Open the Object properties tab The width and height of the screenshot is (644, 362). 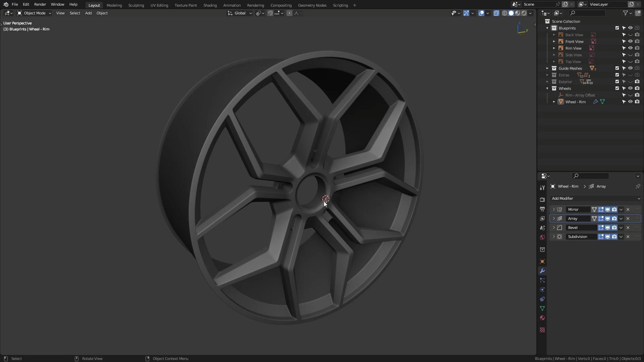[542, 261]
